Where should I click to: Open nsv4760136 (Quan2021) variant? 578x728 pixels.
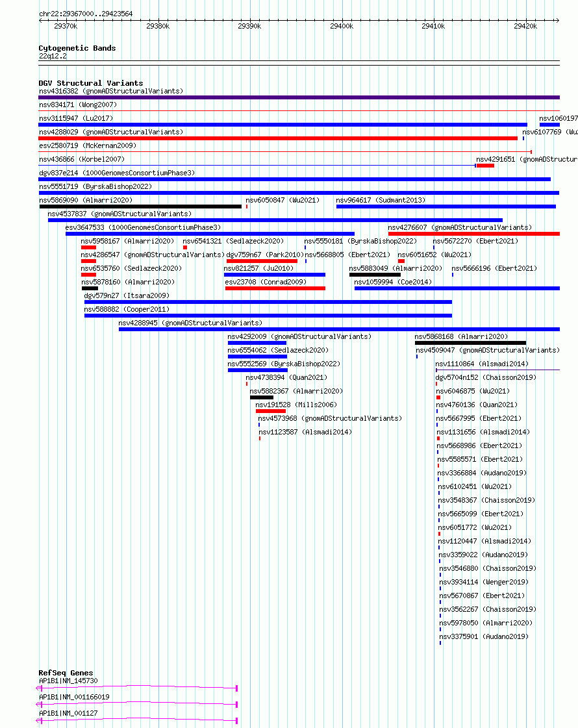pos(477,405)
